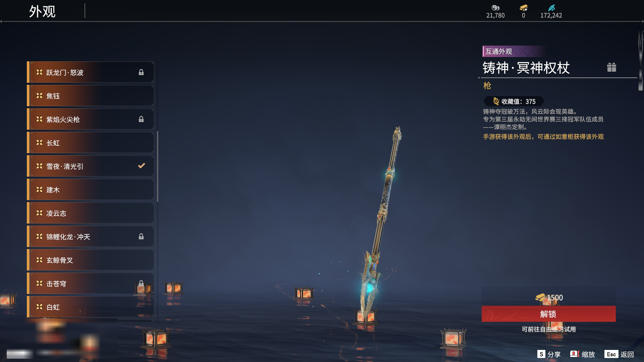This screenshot has height=362, width=644.
Task: Pick the 凌云志 spear skin
Action: pyautogui.click(x=91, y=213)
